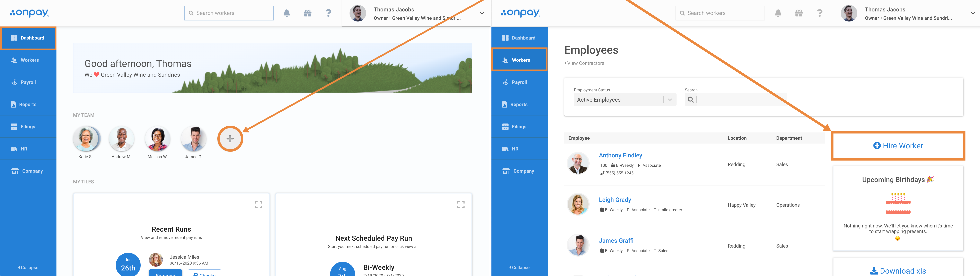This screenshot has height=276, width=980.
Task: Click the Summary button in Recent Runs
Action: coord(165,273)
